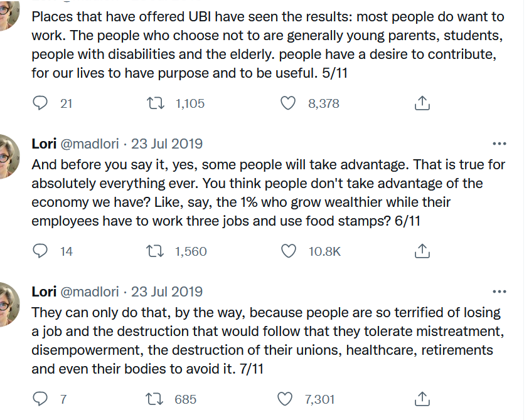This screenshot has height=420, width=529.
Task: Open Lori's avatar beside the 6/11 tweet
Action: (8, 157)
